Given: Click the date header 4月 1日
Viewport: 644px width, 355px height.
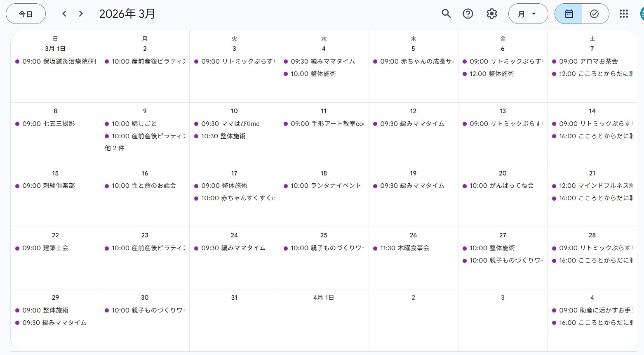Looking at the screenshot, I should [x=324, y=298].
